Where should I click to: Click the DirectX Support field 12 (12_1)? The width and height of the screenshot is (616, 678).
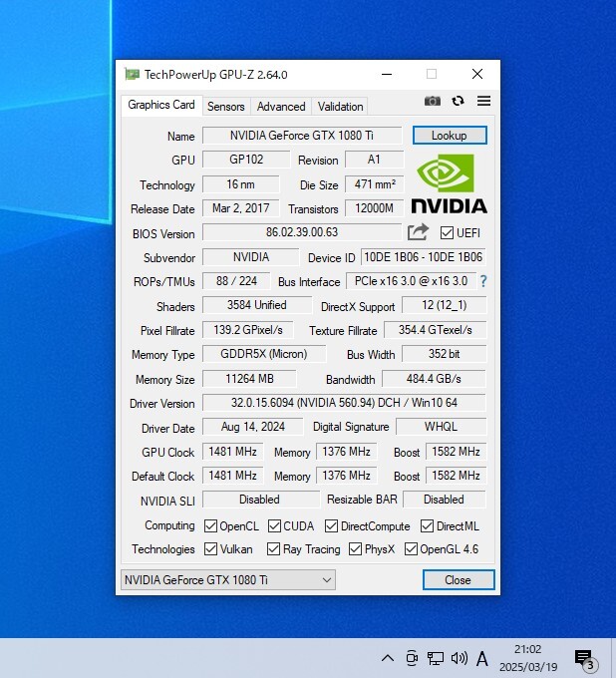point(444,305)
